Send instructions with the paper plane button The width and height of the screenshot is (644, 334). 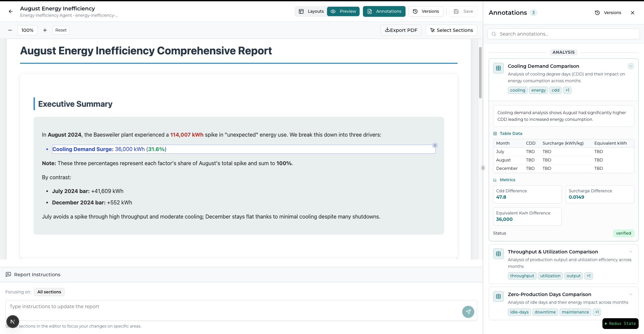point(468,312)
